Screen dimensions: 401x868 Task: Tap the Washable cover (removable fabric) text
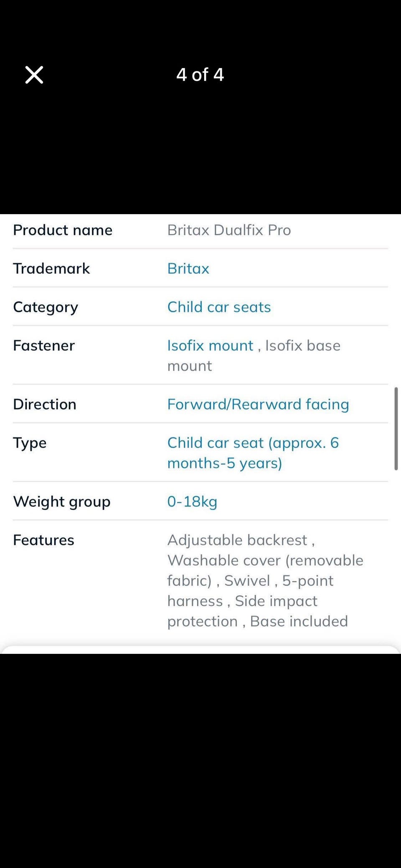[265, 570]
